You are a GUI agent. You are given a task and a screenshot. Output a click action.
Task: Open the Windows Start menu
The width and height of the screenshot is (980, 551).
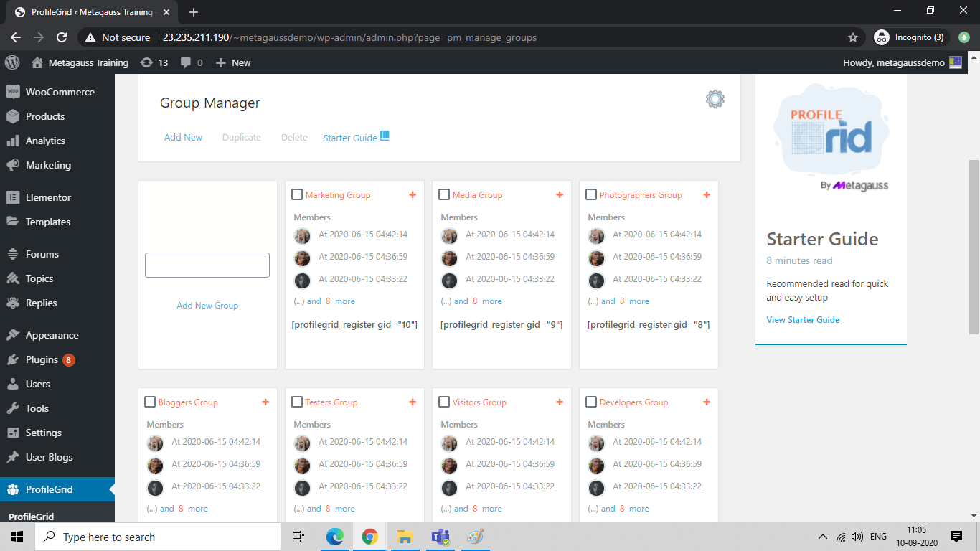tap(17, 537)
